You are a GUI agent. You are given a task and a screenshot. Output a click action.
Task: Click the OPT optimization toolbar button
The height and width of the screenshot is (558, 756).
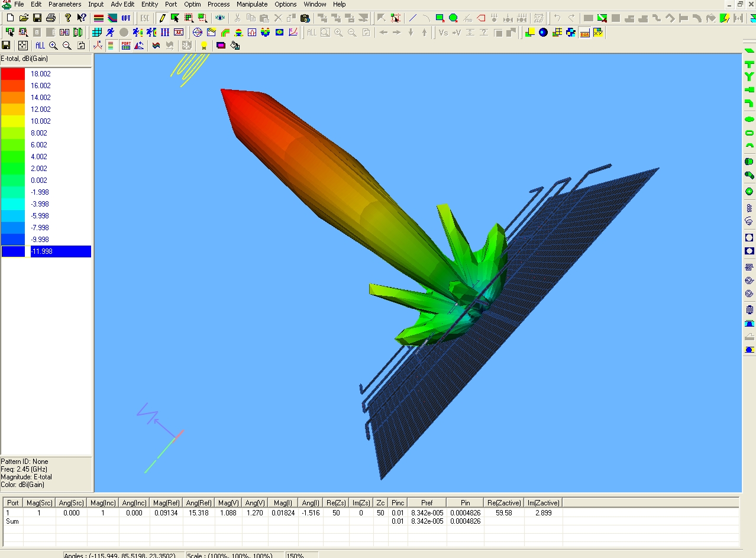pos(126,18)
